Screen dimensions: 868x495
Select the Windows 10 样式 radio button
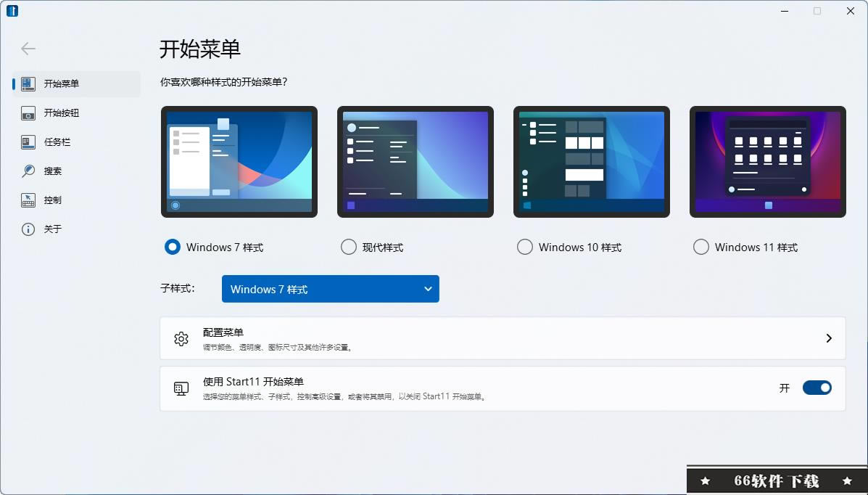pyautogui.click(x=525, y=247)
